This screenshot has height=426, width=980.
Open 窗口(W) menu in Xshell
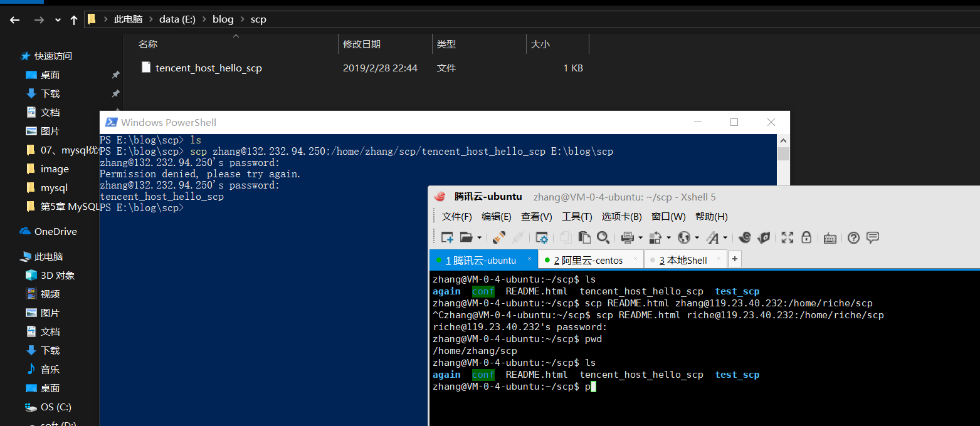pyautogui.click(x=668, y=216)
